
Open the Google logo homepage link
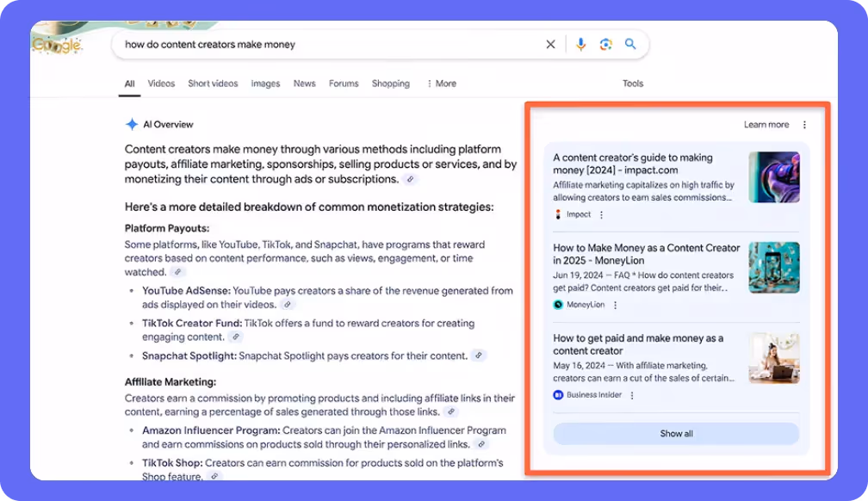57,45
